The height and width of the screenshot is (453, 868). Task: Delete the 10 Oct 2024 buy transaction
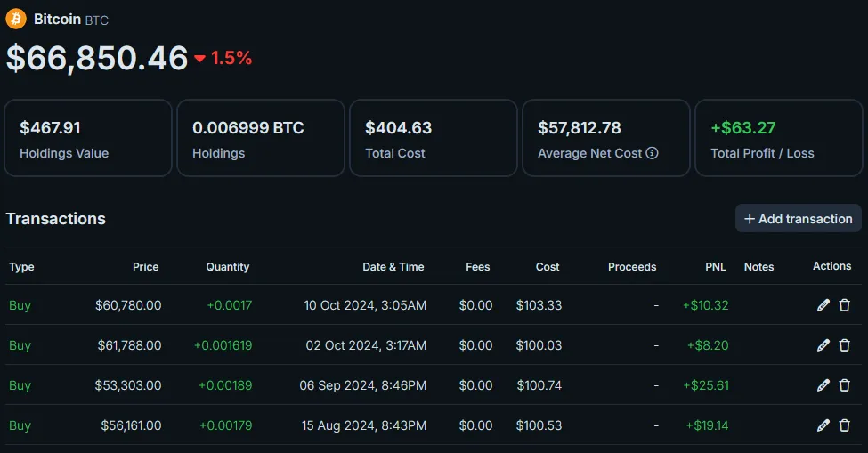[x=844, y=305]
